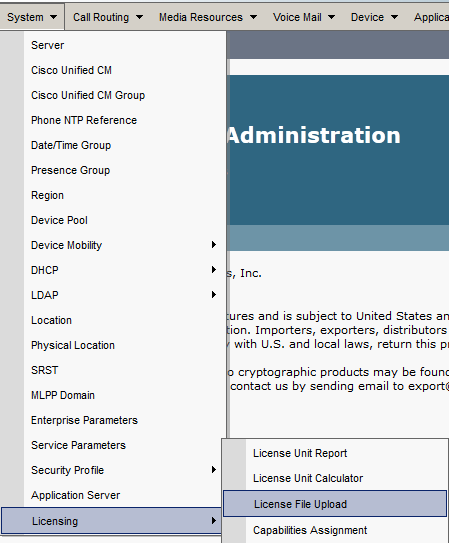Open License Unit Report
Screen dimensions: 449x543
click(x=300, y=453)
